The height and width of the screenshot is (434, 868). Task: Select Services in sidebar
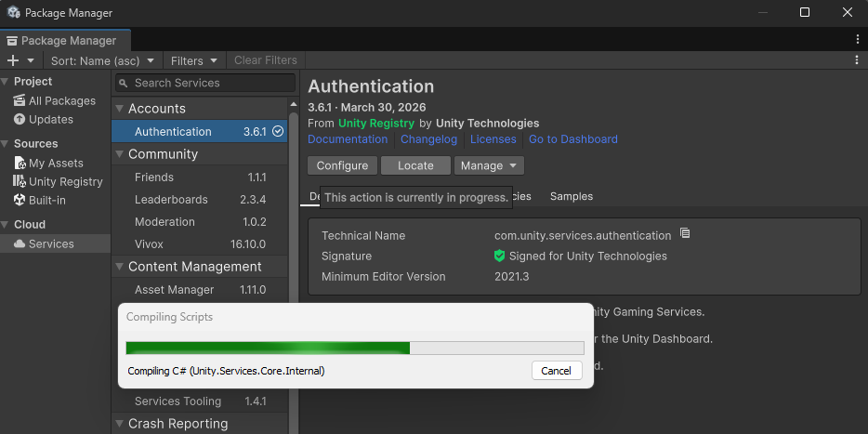point(56,244)
